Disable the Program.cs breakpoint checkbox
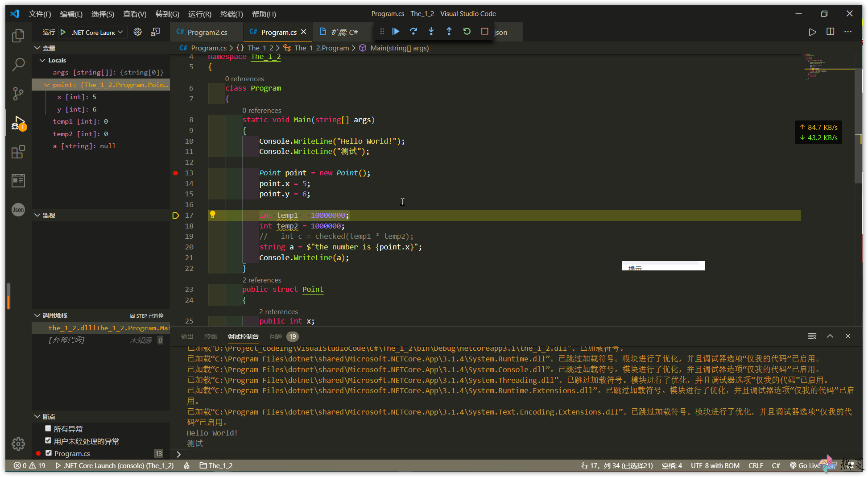The height and width of the screenshot is (477, 868). pyautogui.click(x=48, y=453)
